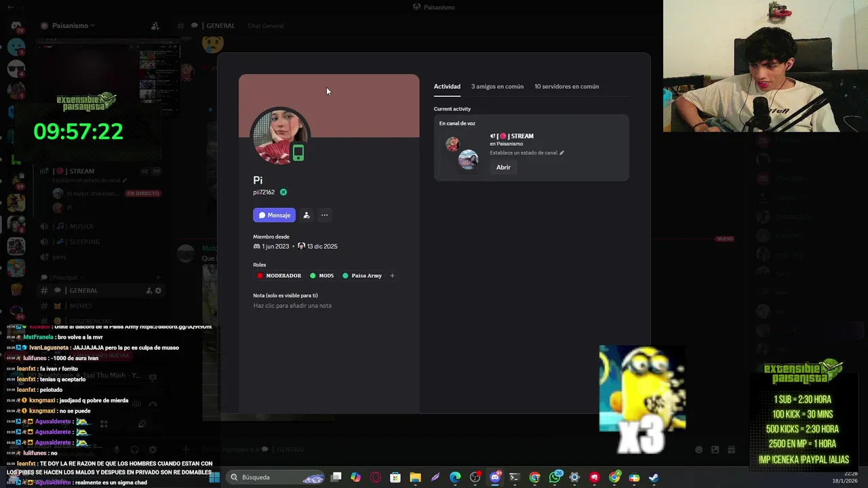Open File Explorer from the taskbar
868x488 pixels.
pyautogui.click(x=415, y=477)
